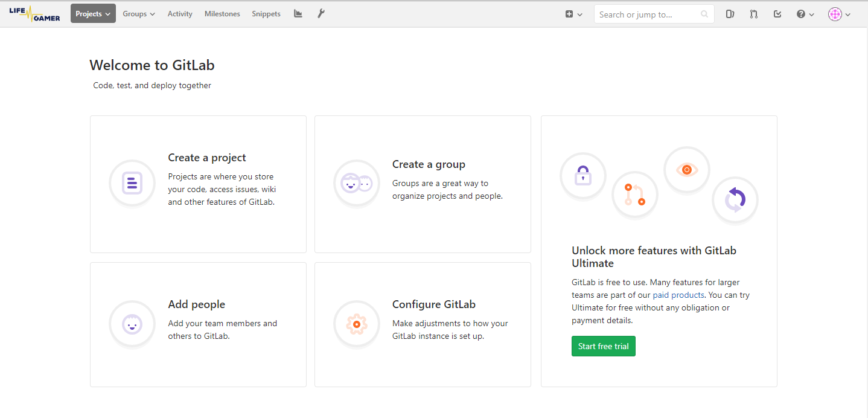Expand the Groups dropdown

coord(139,14)
